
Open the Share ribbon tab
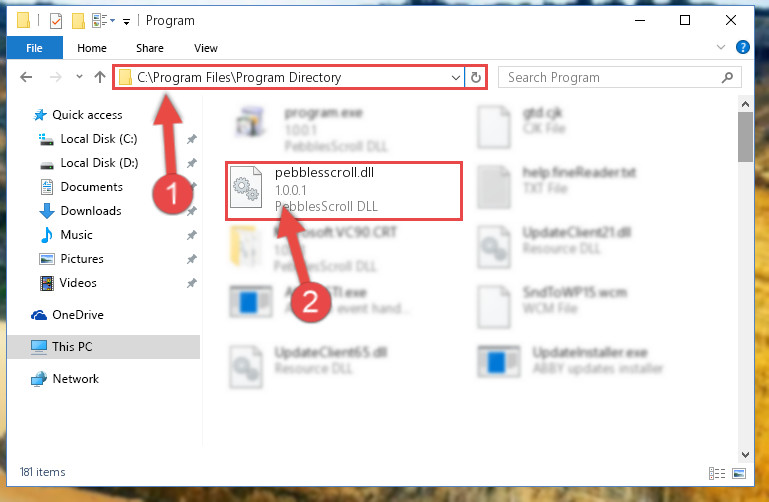tap(150, 48)
